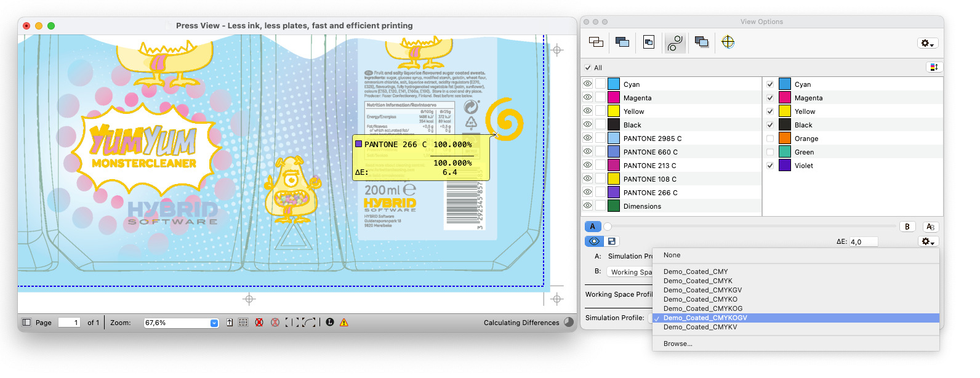Toggle the All checkbox in View Options
The image size is (980, 378).
point(588,68)
